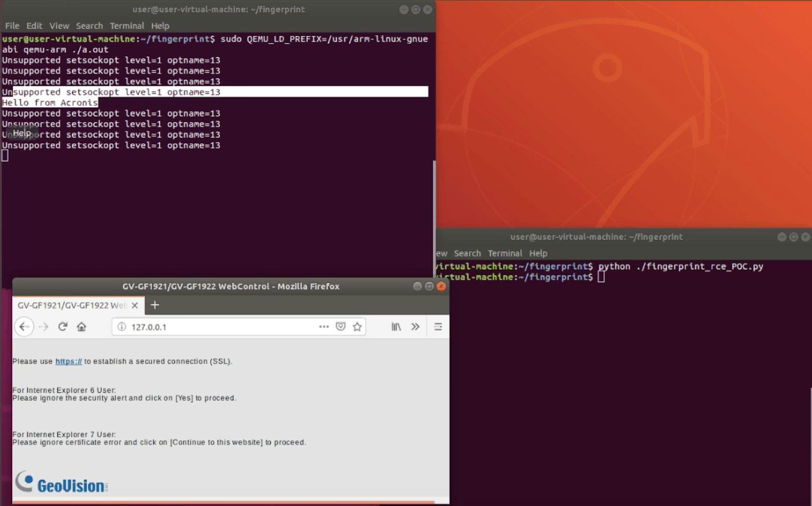Screen dimensions: 812x506
Task: Open Firefox hamburger menu
Action: [438, 327]
